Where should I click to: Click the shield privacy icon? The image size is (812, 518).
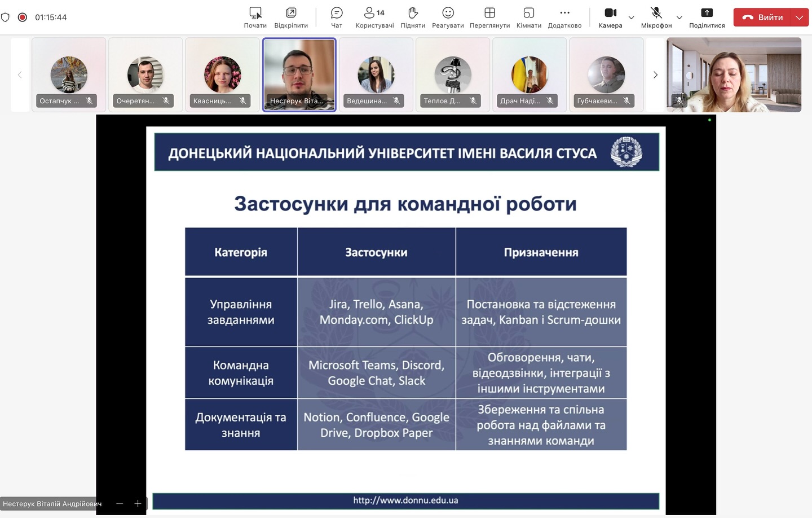pyautogui.click(x=5, y=17)
